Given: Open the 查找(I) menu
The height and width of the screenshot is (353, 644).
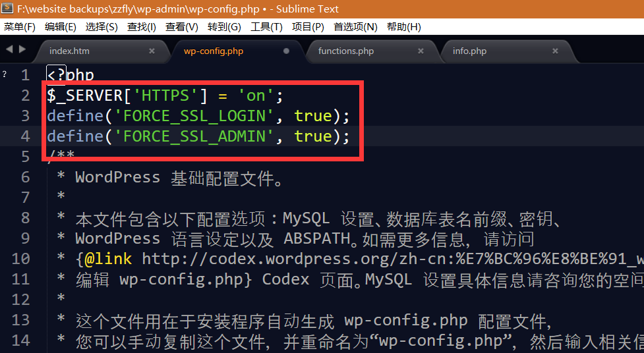Looking at the screenshot, I should click(141, 27).
